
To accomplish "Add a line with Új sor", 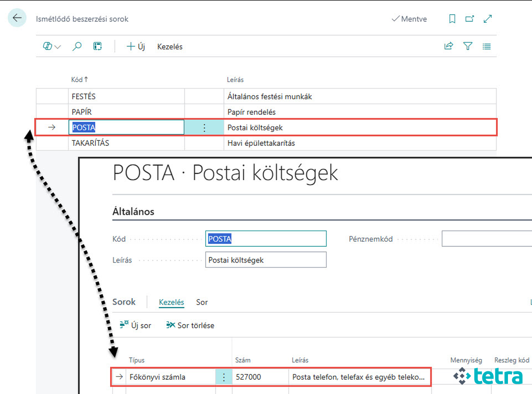I will (136, 325).
